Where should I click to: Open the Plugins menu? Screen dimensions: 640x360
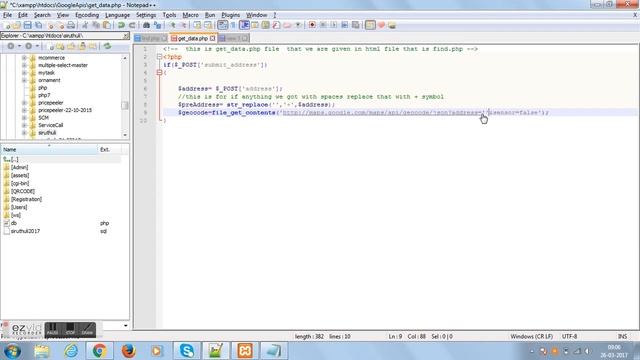click(x=231, y=15)
